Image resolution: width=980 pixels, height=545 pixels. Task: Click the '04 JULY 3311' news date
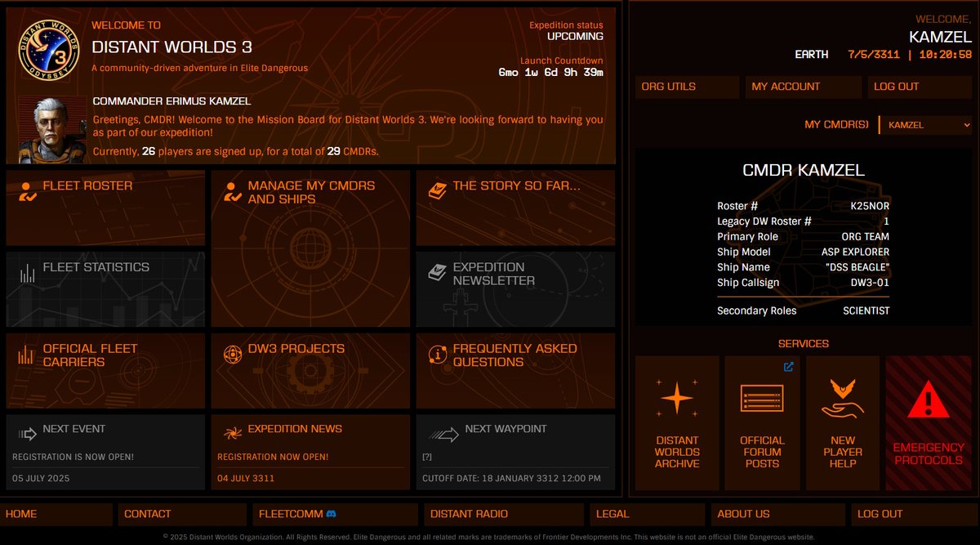point(246,478)
